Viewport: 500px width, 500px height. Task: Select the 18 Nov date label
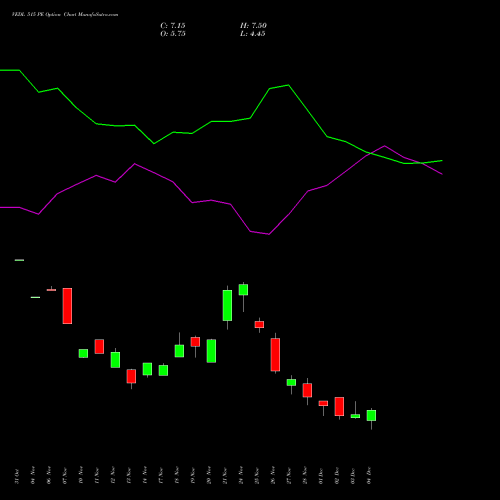(177, 475)
